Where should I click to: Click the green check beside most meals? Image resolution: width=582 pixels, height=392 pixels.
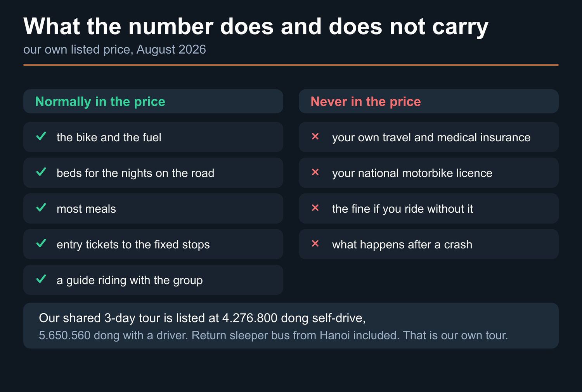[x=41, y=208]
